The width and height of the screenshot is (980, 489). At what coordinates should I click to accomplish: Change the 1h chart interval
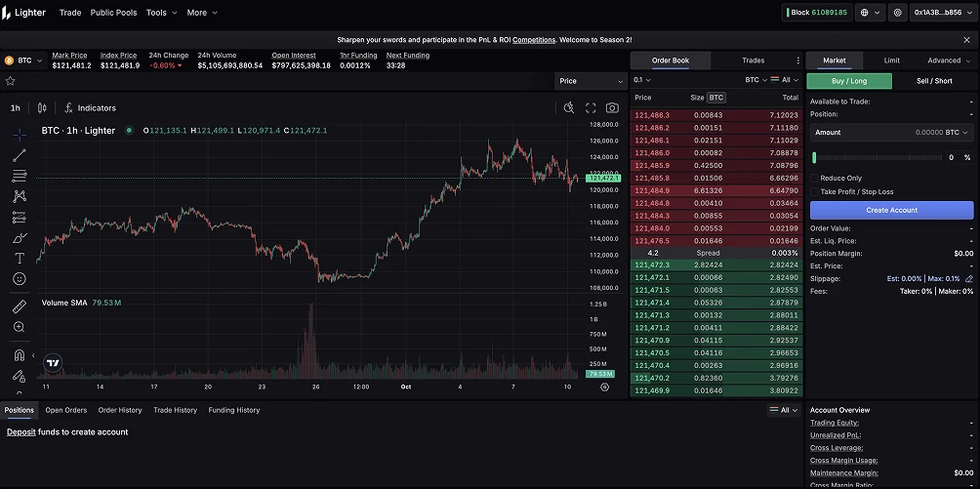coord(15,108)
